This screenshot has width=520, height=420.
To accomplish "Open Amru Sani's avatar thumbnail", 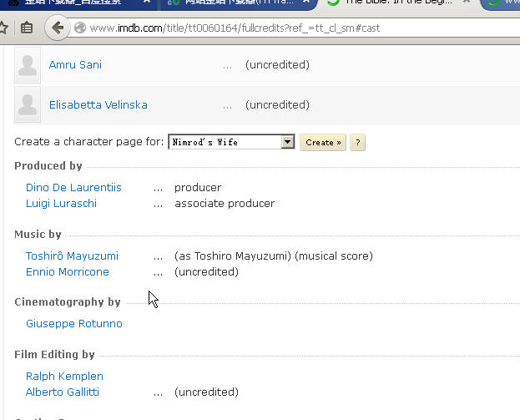I will point(28,64).
